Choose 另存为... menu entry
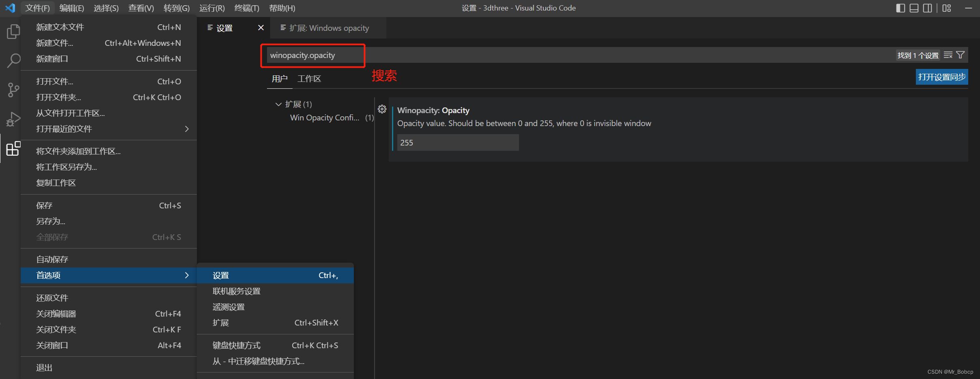Viewport: 980px width, 379px height. 109,221
